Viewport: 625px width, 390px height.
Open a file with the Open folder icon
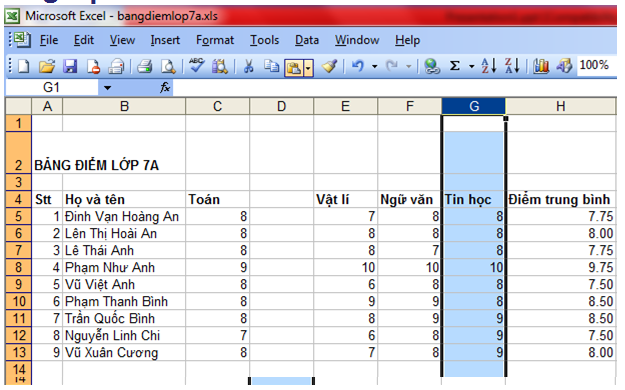(x=47, y=66)
